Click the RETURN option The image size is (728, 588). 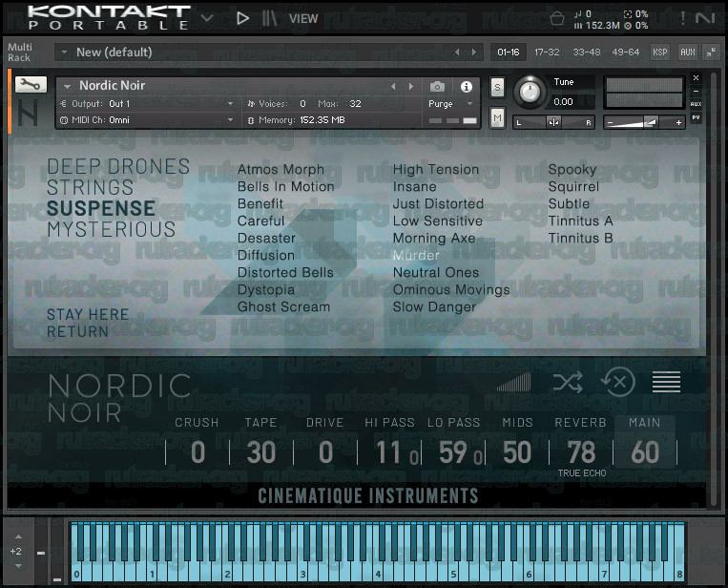tap(77, 331)
